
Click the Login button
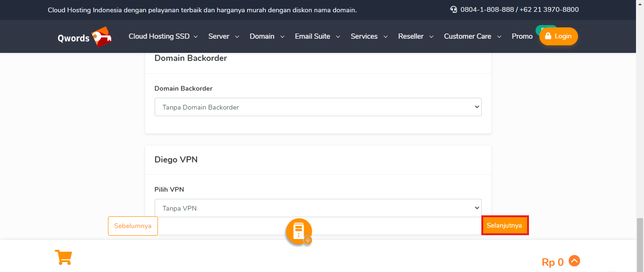pos(558,36)
